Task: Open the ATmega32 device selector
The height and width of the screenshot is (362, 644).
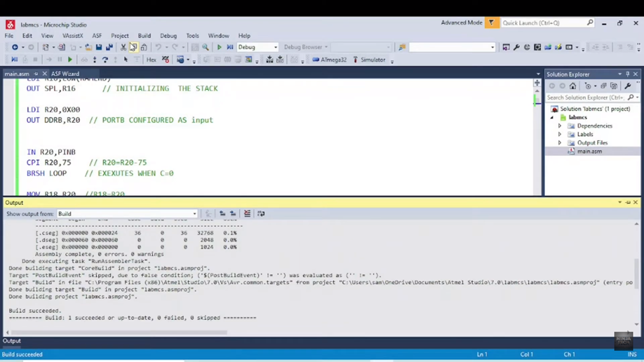Action: click(330, 60)
